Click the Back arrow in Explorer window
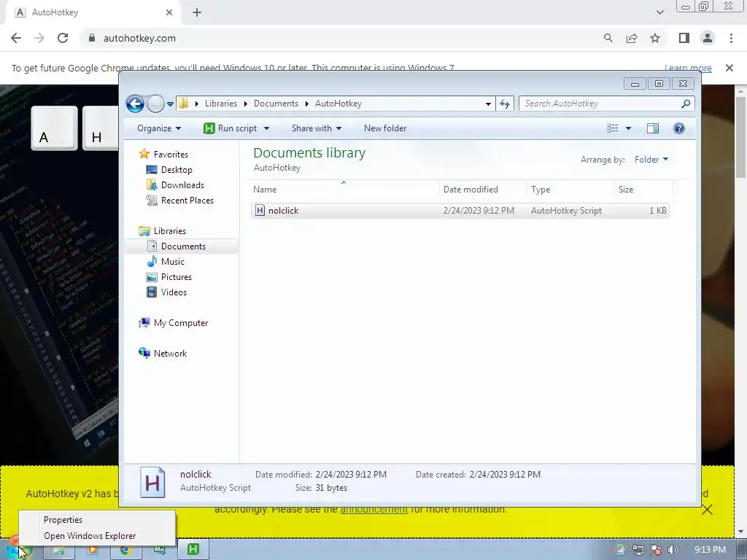Screen dimensions: 747x560 click(x=135, y=104)
